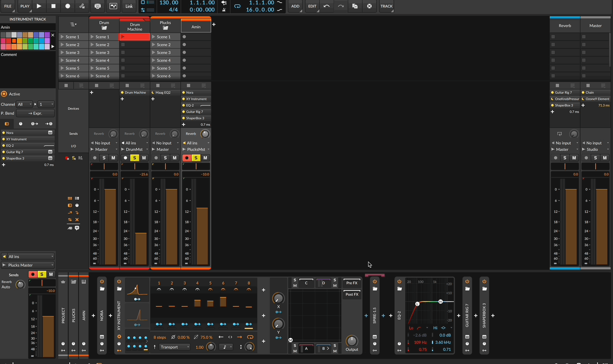Enable the global record circle button
Viewport: 613px width, 364px height.
(x=68, y=6)
